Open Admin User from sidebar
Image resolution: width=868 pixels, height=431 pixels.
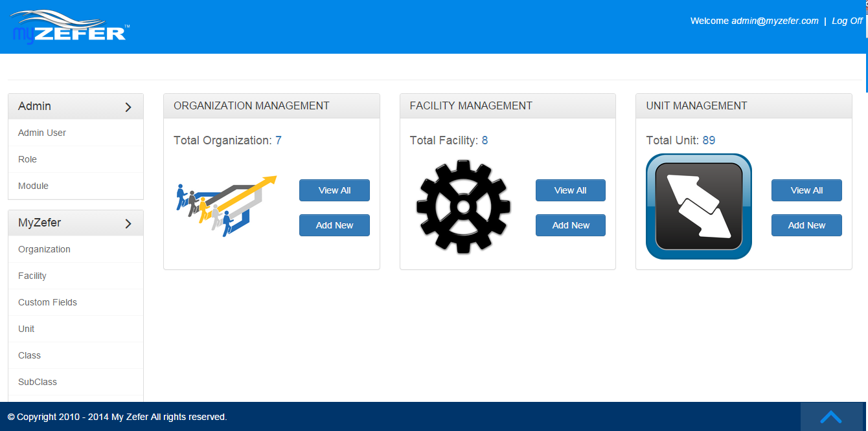(x=42, y=133)
